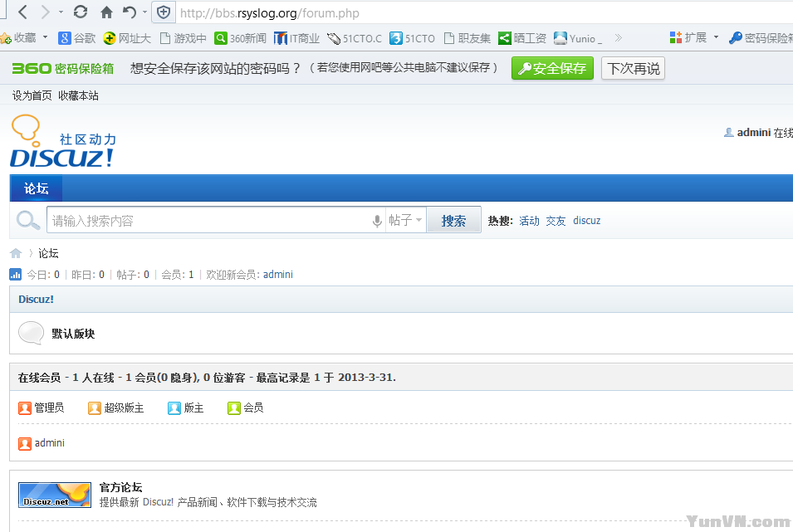Viewport: 793px width, 532px height.
Task: Show more bookmarks with the double chevron
Action: [618, 38]
